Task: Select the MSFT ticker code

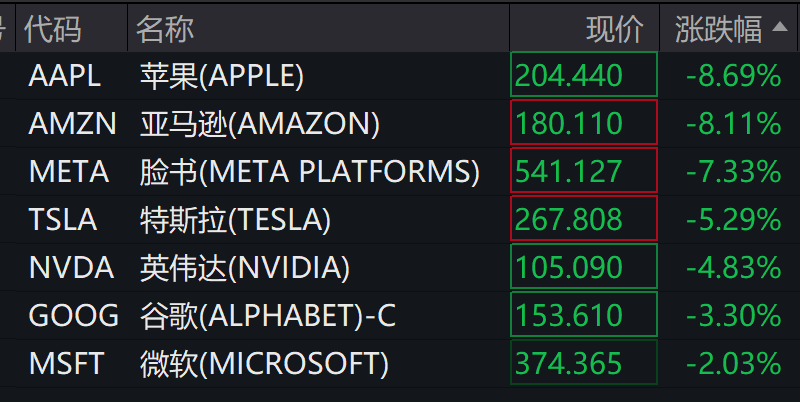Action: click(x=67, y=363)
